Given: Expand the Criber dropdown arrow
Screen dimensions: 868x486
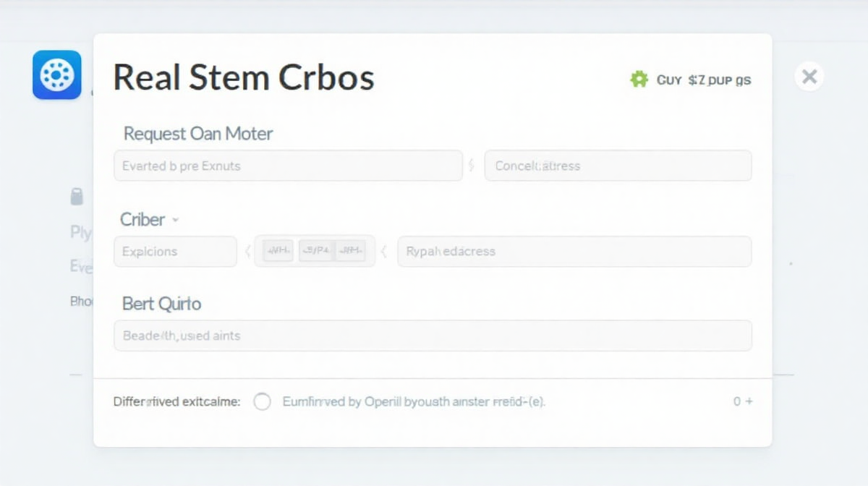Looking at the screenshot, I should (176, 220).
